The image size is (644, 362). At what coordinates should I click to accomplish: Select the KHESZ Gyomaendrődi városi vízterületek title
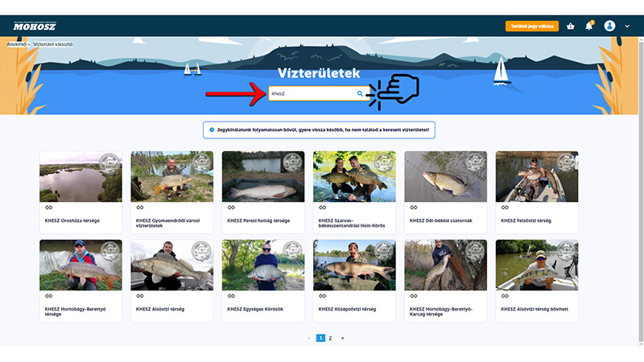click(x=167, y=223)
